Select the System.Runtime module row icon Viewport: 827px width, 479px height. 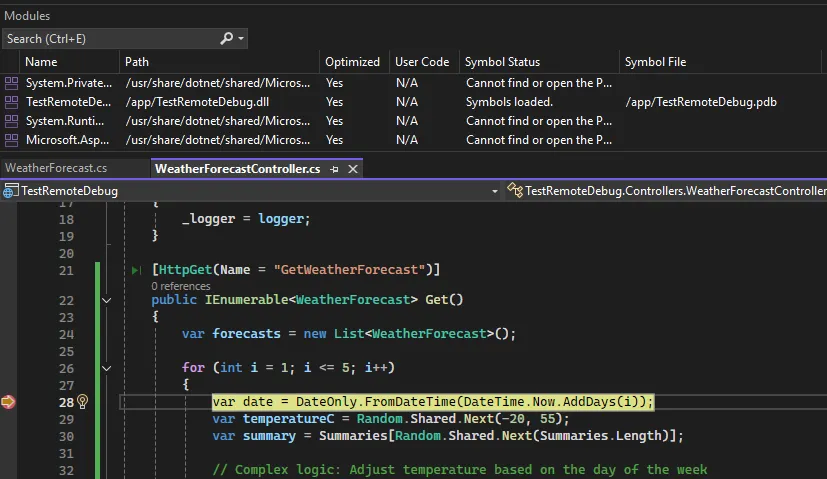tap(11, 121)
